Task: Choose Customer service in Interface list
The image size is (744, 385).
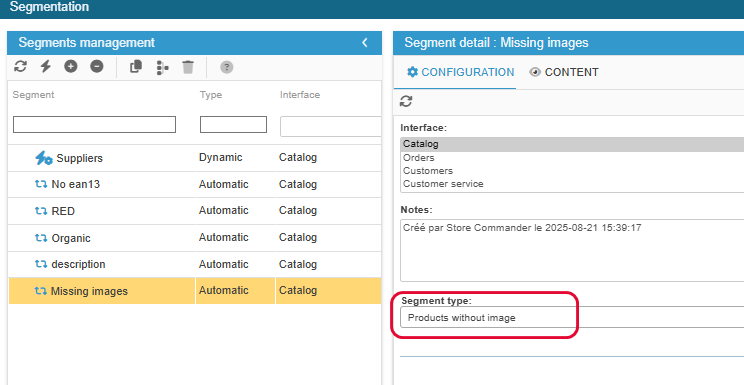Action: (x=572, y=184)
